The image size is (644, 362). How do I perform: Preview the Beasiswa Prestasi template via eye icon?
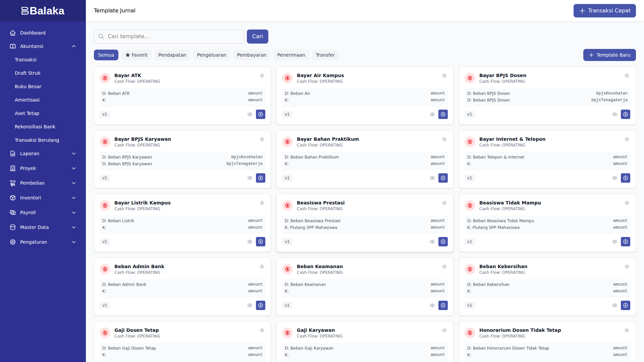click(x=432, y=242)
